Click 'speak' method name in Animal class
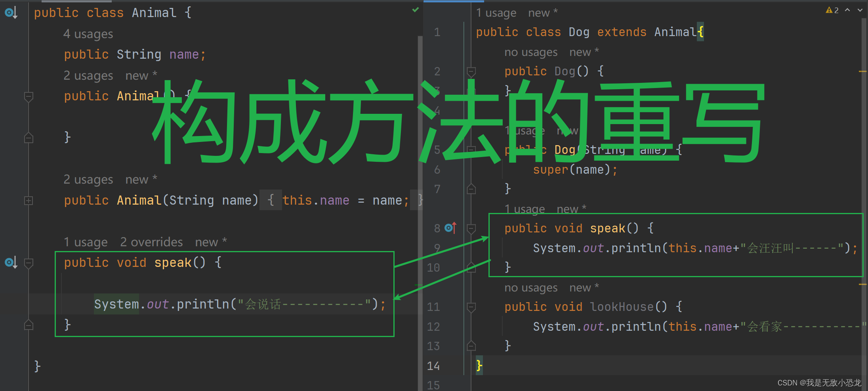Viewport: 868px width, 391px height. click(x=173, y=263)
